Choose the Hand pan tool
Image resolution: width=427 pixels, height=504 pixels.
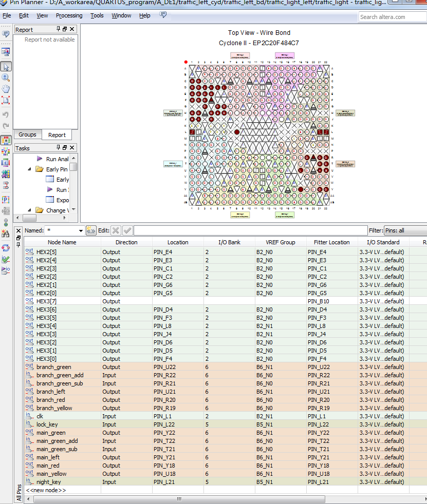coord(6,89)
